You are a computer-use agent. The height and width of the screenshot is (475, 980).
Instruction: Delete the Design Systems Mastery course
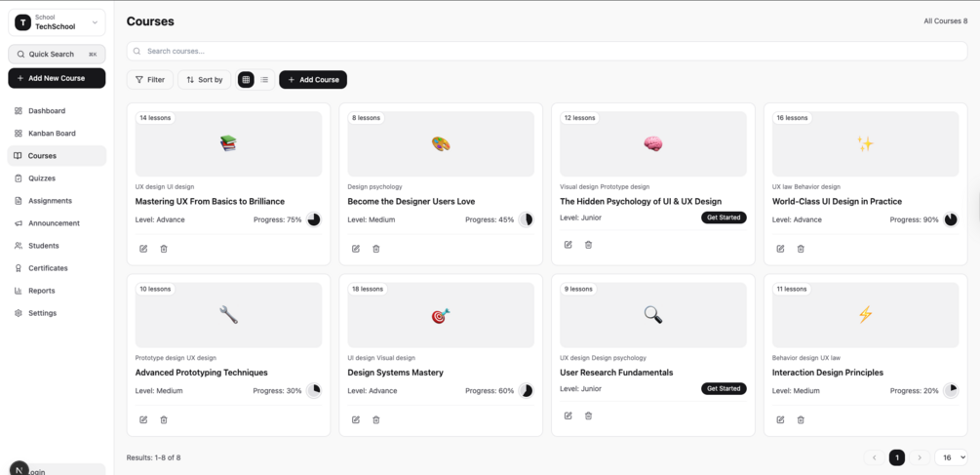pos(376,420)
